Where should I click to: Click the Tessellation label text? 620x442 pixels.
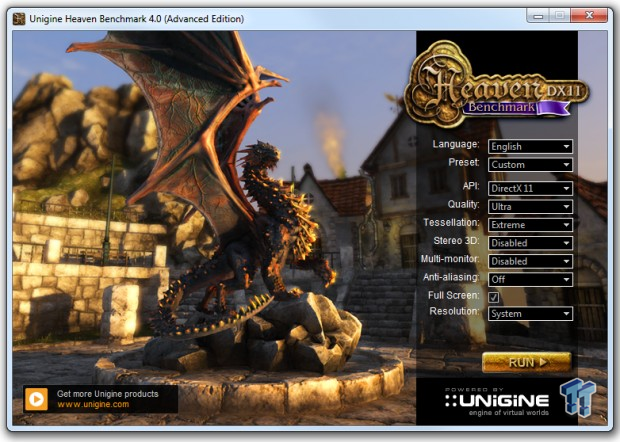pos(451,223)
